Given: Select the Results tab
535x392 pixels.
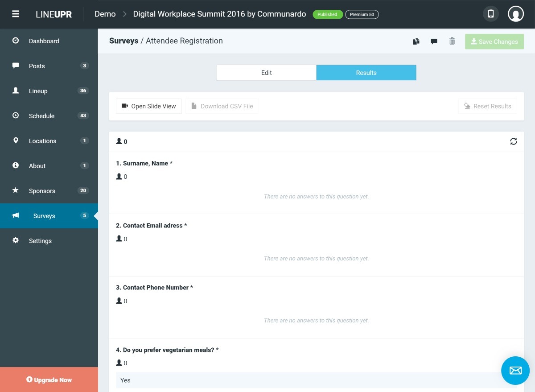Looking at the screenshot, I should (x=366, y=72).
